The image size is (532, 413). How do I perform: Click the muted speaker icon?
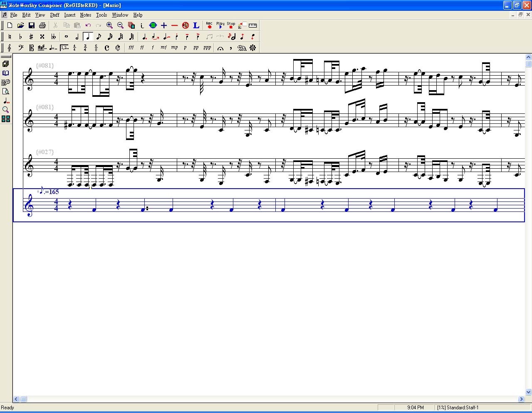point(186,25)
